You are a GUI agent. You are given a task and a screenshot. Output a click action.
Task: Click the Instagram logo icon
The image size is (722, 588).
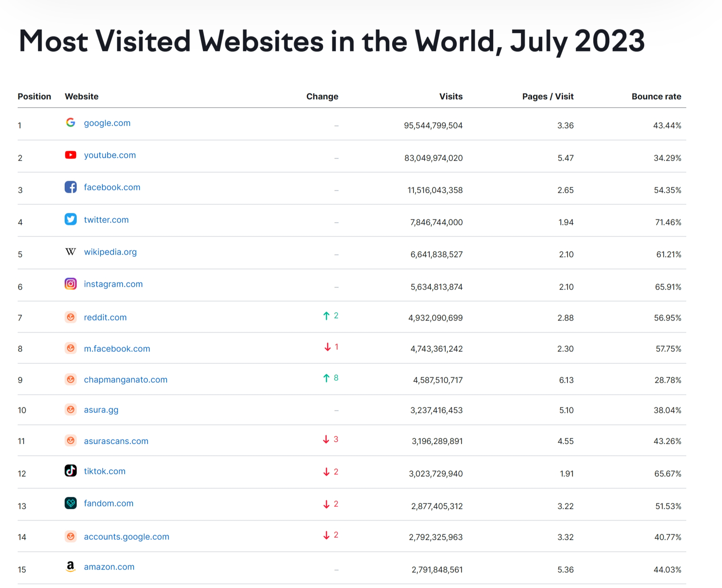[71, 284]
